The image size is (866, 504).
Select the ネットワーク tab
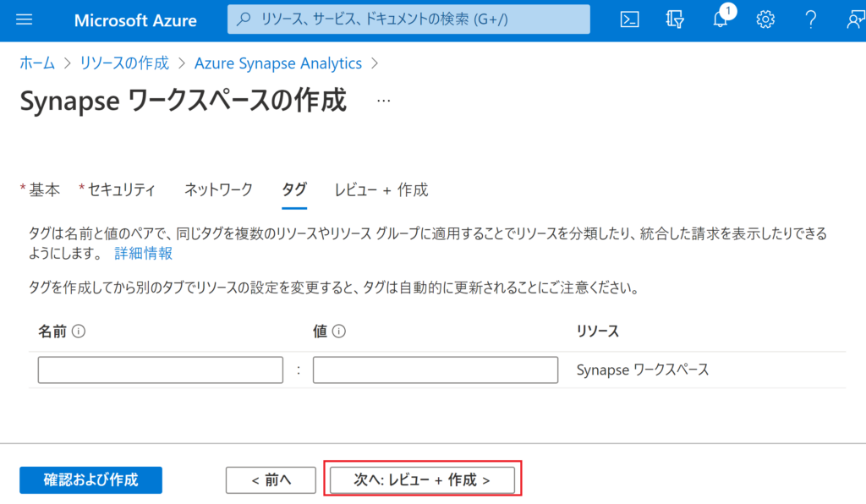[218, 189]
